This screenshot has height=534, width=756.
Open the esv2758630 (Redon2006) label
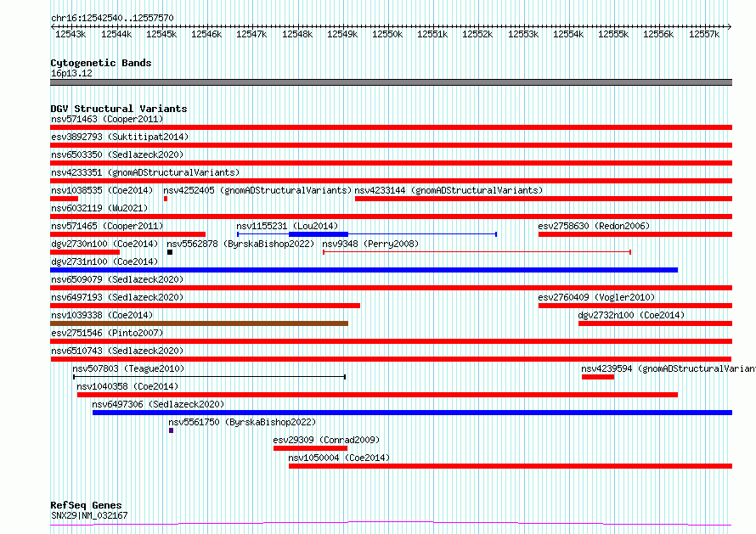click(x=594, y=226)
